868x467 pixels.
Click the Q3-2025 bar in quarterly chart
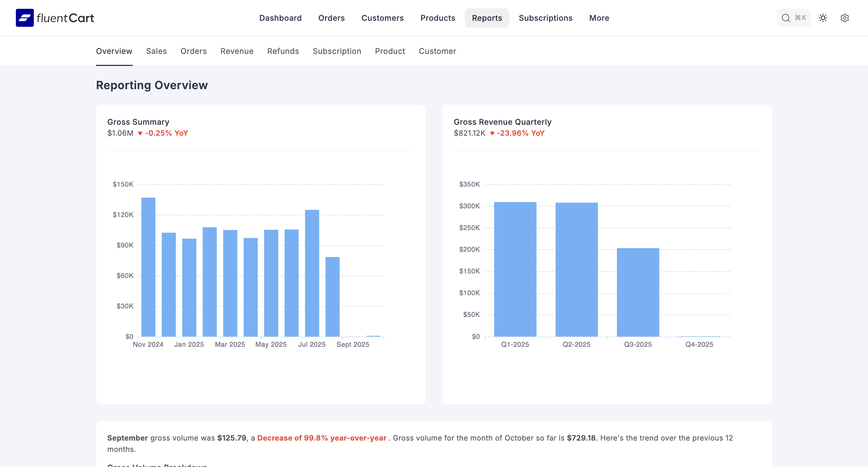(638, 292)
